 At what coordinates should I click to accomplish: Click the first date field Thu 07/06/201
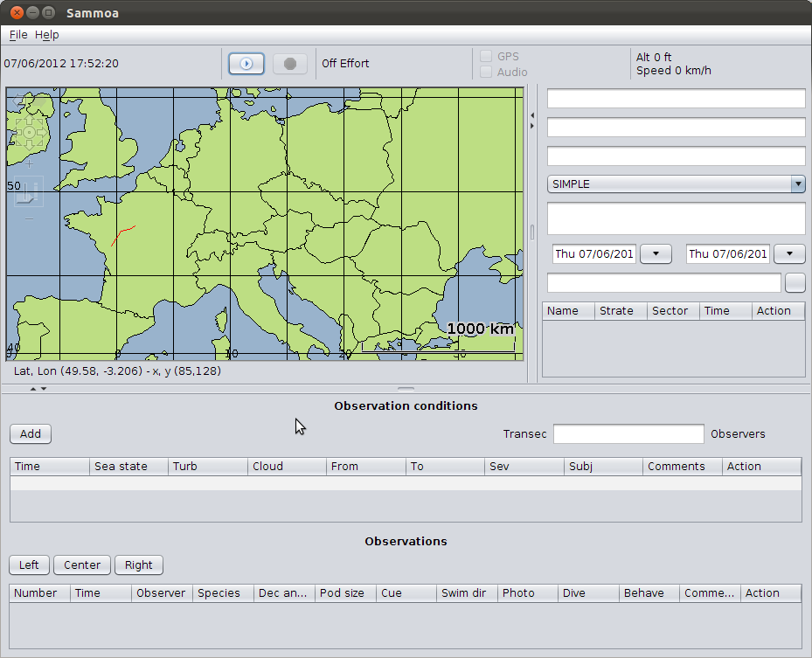pyautogui.click(x=594, y=253)
